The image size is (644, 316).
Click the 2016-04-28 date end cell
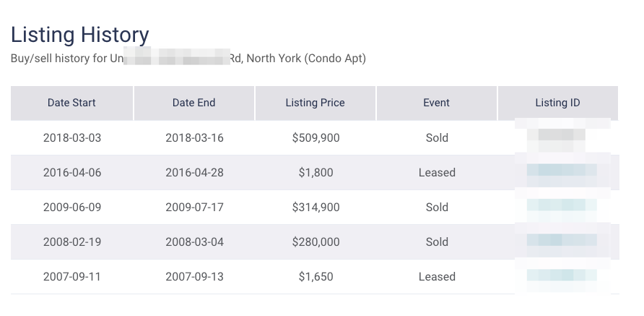pos(194,172)
